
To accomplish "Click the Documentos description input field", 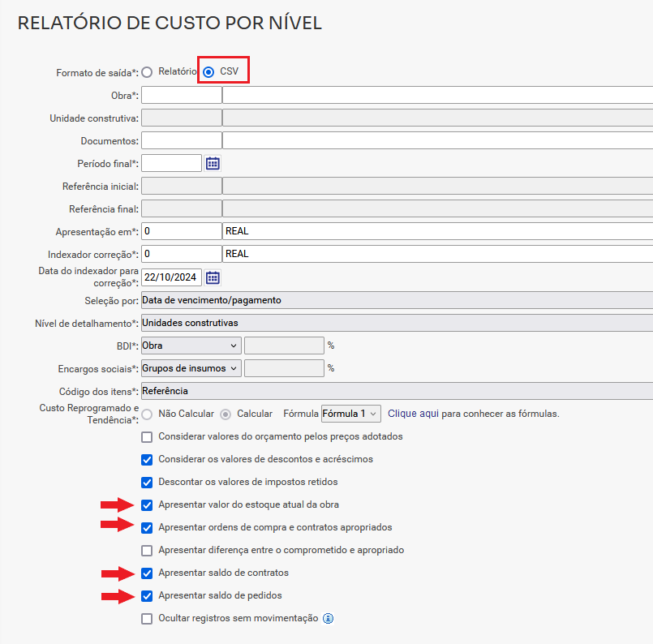I will [x=438, y=140].
